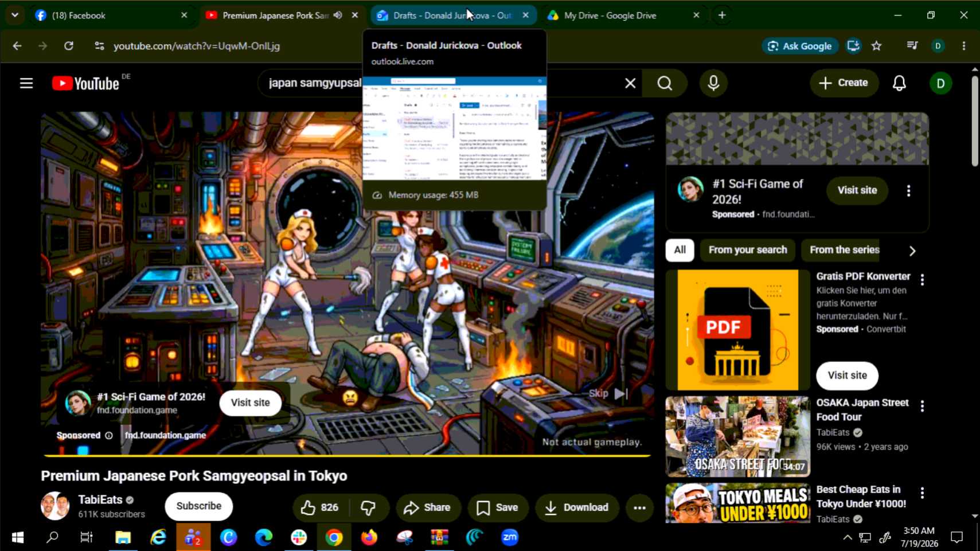Open options for OSAKA Japan Street Food Tour
980x551 pixels.
pos(922,407)
